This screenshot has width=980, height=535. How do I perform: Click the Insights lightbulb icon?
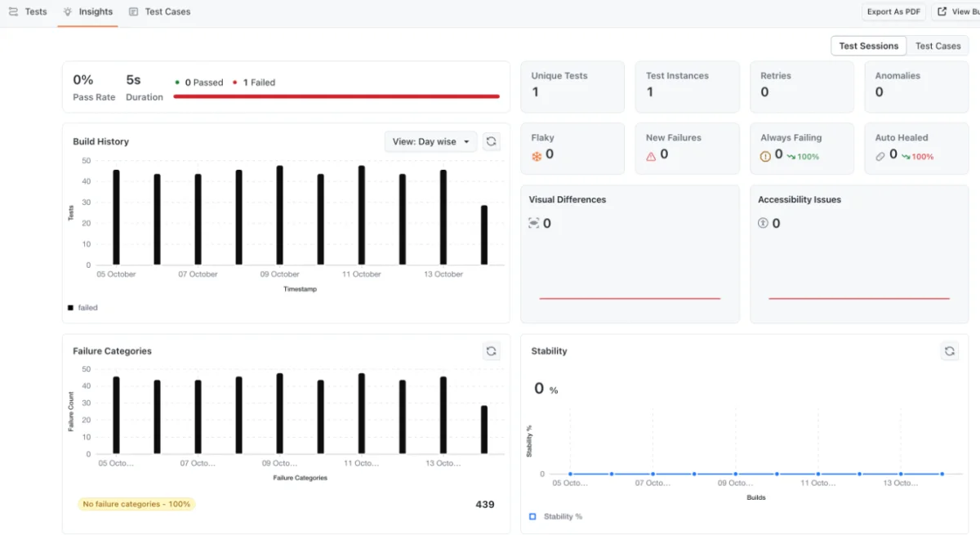68,12
